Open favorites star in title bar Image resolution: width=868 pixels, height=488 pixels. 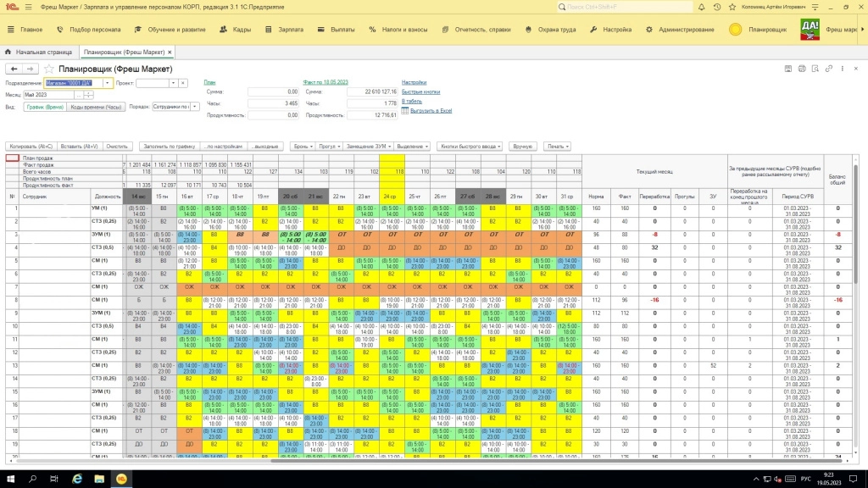click(734, 7)
